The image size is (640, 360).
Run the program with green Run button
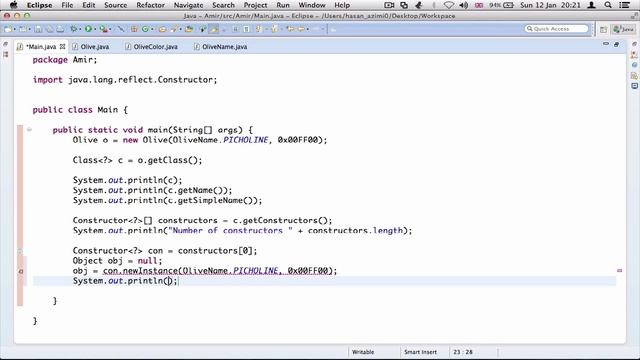pyautogui.click(x=88, y=29)
